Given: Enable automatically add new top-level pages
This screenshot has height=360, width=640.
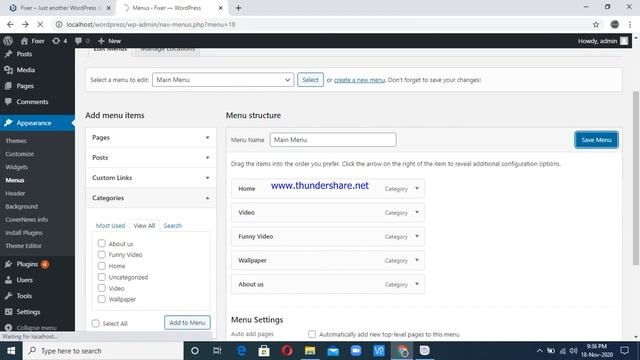Looking at the screenshot, I should coord(312,334).
